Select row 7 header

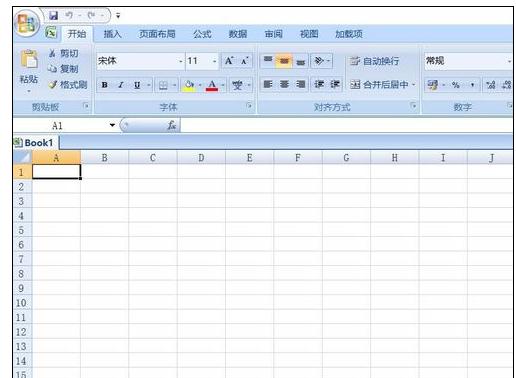click(22, 259)
